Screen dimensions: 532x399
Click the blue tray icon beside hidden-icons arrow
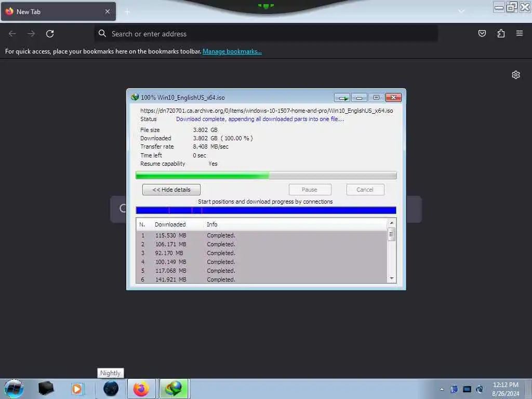(454, 389)
